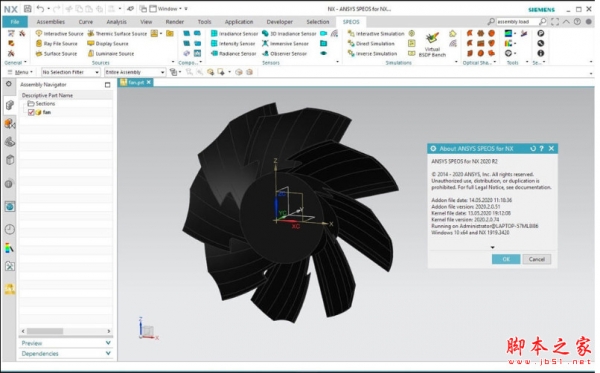Viewport: 600px width, 373px height.
Task: Switch to the Selection tab
Action: (318, 22)
